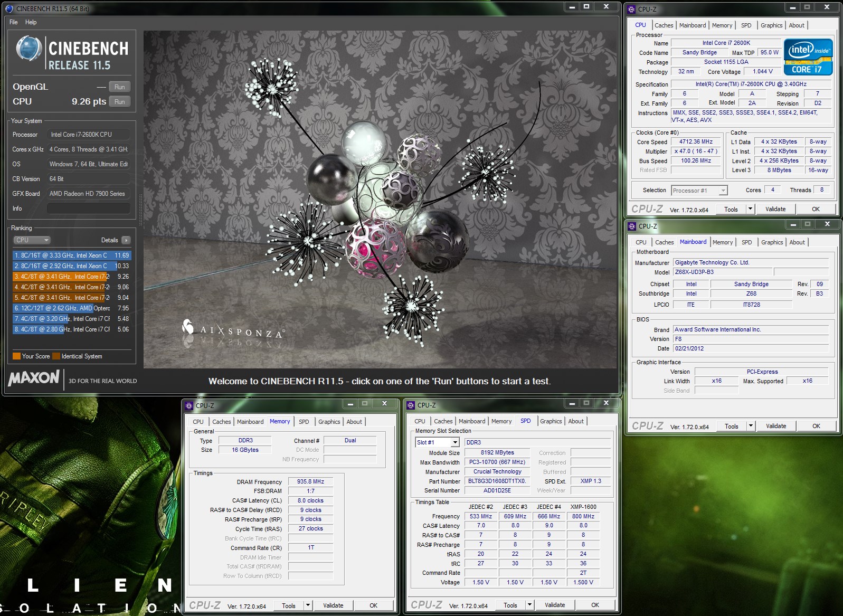The image size is (843, 616).
Task: Click the Intel Core i7 badge
Action: pos(808,56)
